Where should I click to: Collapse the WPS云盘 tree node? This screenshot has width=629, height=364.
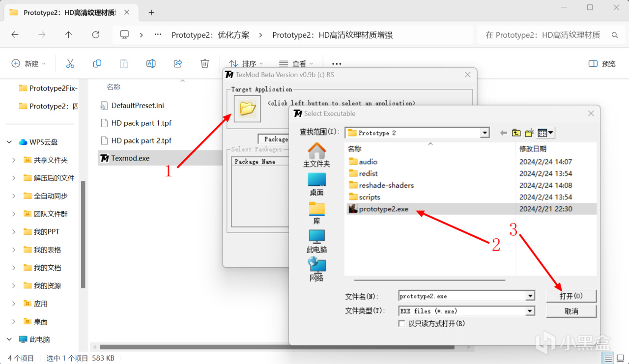pos(9,142)
